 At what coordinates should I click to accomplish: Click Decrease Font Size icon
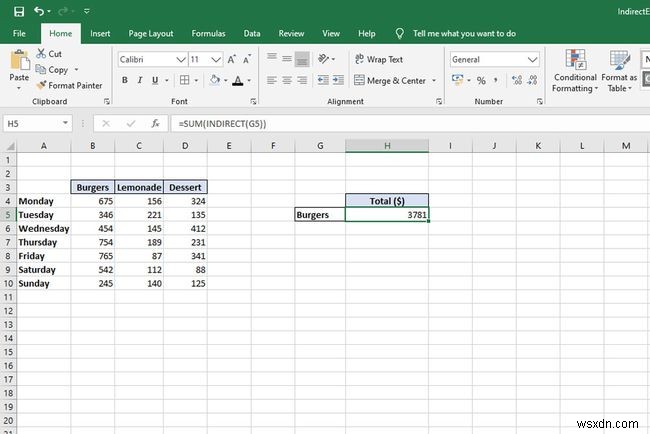point(247,59)
